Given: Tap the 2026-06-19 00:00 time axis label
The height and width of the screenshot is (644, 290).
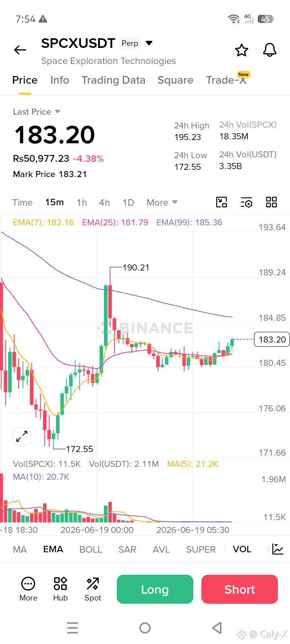Looking at the screenshot, I should coord(97,530).
